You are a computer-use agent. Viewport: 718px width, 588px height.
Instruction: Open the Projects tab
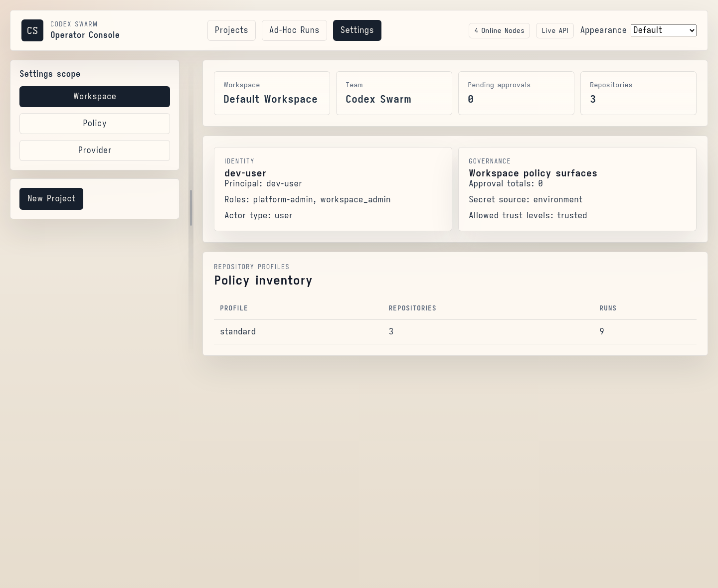(231, 30)
